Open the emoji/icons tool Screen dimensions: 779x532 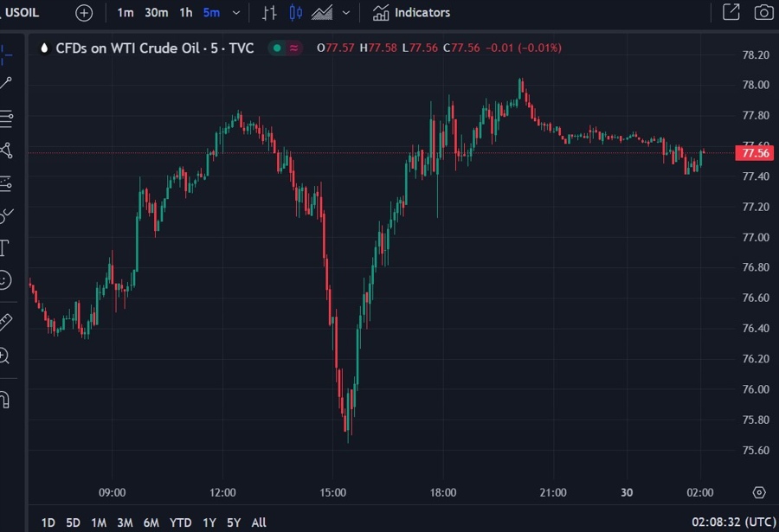pyautogui.click(x=5, y=280)
